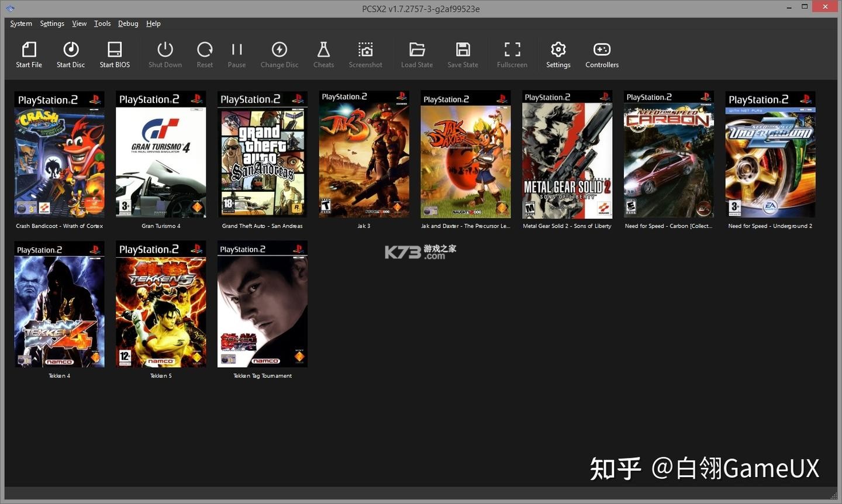Viewport: 842px width, 504px height.
Task: Pick the Jak and Daxter Precursor Legacy cover
Action: tap(465, 154)
